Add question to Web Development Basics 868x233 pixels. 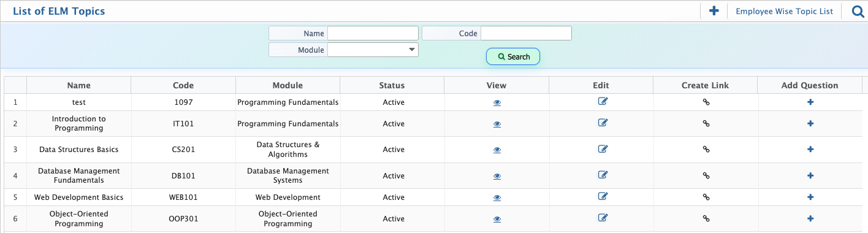click(810, 197)
